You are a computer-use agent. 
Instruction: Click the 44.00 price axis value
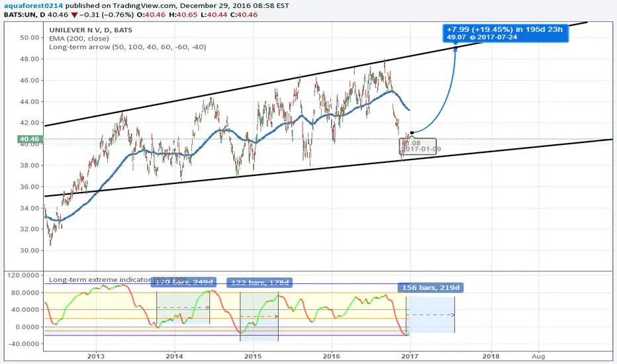point(30,101)
